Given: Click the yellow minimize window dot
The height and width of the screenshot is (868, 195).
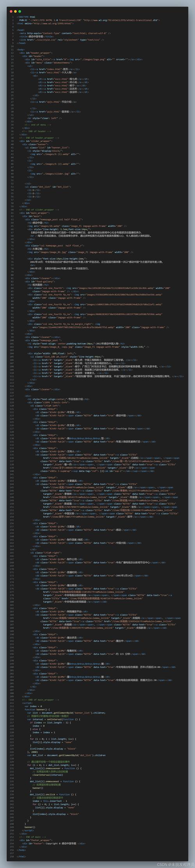Looking at the screenshot, I should coord(15,12).
